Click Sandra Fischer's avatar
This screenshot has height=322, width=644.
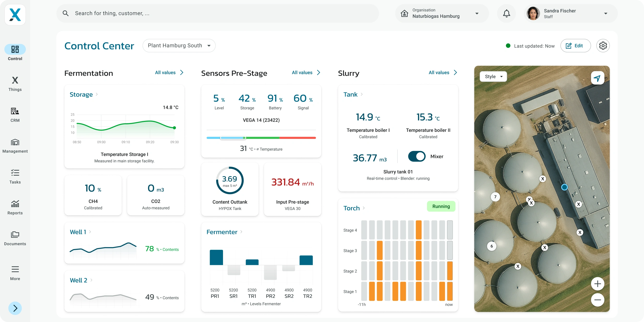click(x=533, y=13)
